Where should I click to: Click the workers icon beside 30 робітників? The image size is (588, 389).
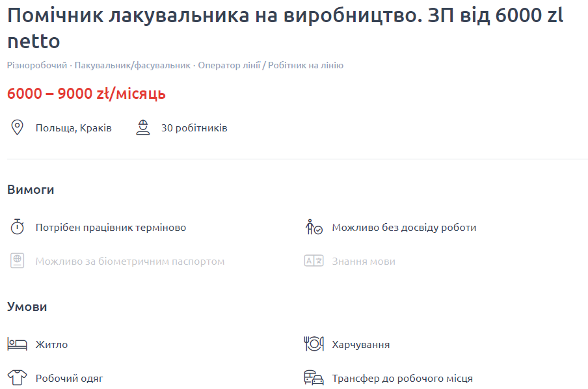143,127
